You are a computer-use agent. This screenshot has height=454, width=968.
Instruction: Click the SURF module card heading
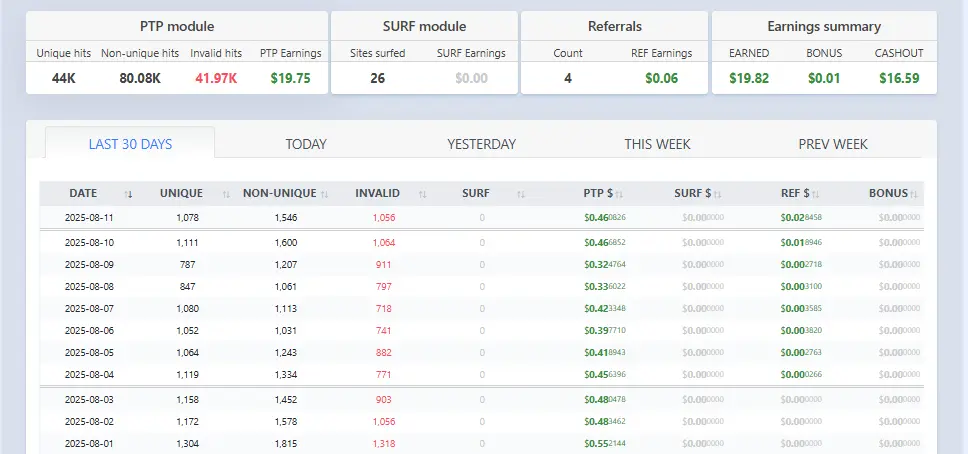[x=424, y=27]
